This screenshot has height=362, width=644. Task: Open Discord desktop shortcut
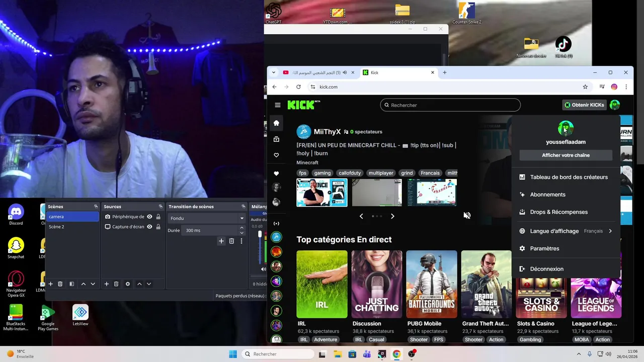16,215
